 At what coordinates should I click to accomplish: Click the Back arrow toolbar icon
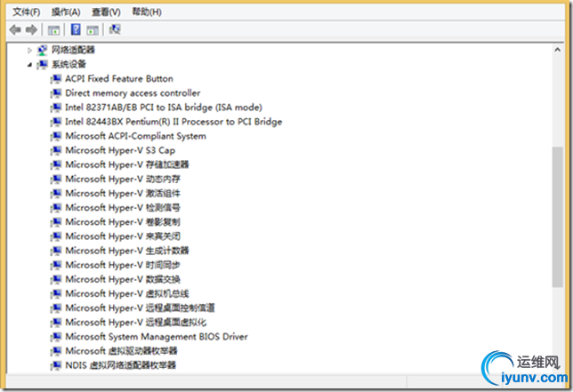coord(15,29)
